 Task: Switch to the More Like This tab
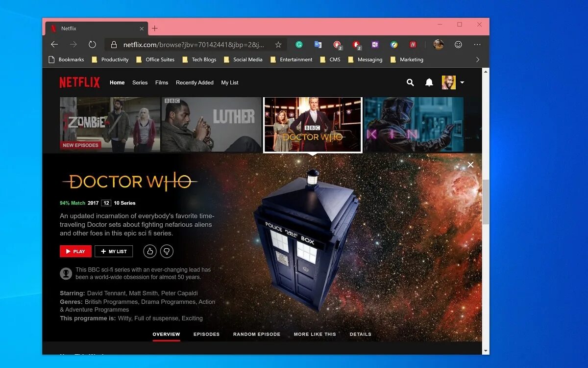pos(315,335)
